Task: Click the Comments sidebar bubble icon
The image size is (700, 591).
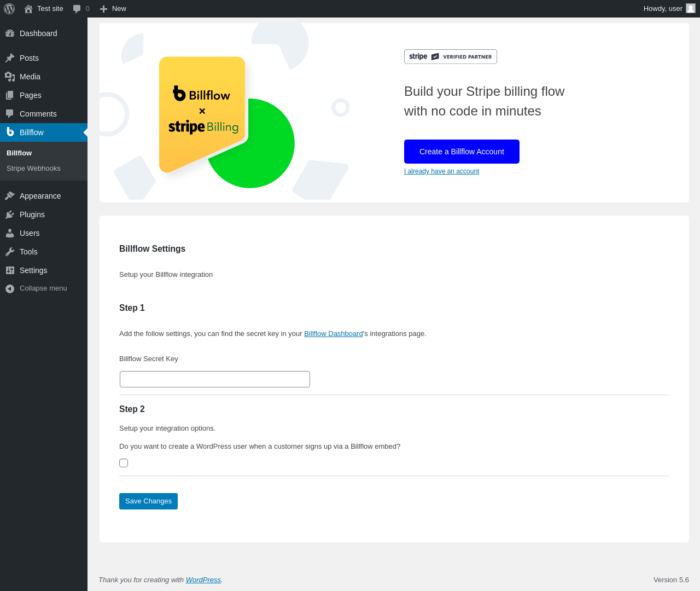Action: 10,114
